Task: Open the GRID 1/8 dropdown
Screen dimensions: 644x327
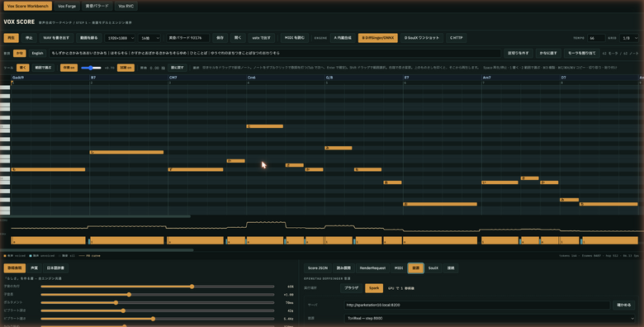Action: [629, 38]
